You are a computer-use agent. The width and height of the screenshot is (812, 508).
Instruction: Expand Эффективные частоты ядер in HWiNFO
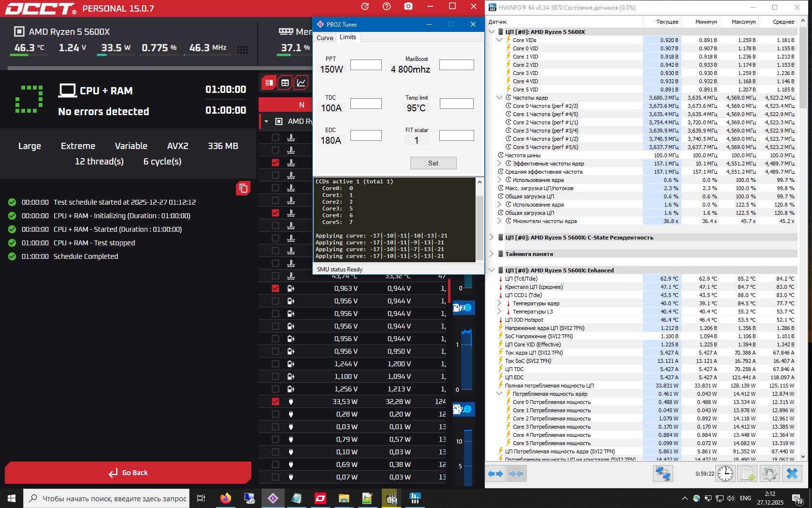pos(500,164)
